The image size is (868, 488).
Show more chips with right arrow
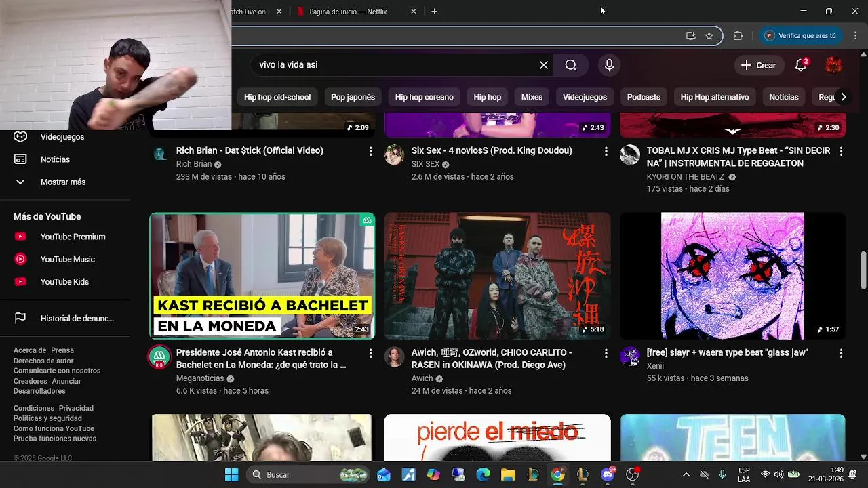(843, 97)
